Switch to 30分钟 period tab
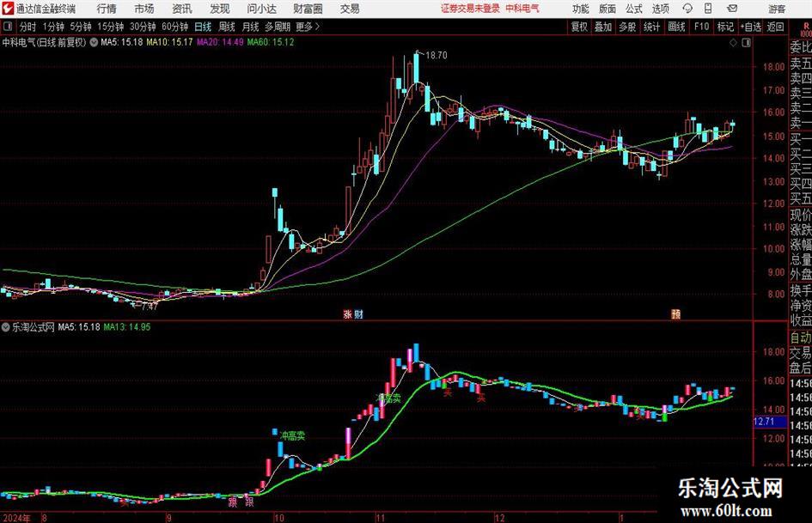Screen dimensions: 812x523 click(x=143, y=27)
